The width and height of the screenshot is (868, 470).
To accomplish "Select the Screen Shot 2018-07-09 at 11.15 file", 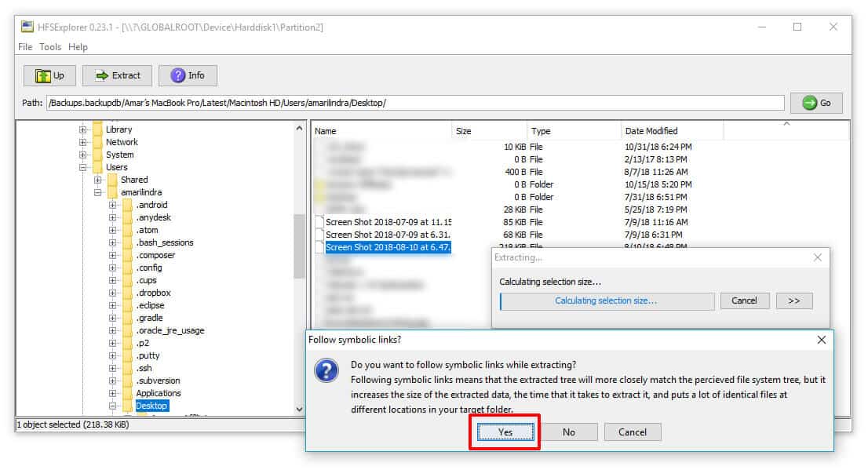I will pos(388,222).
